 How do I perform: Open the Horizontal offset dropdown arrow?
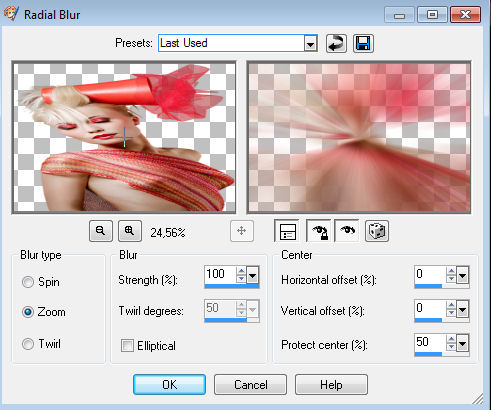click(462, 276)
